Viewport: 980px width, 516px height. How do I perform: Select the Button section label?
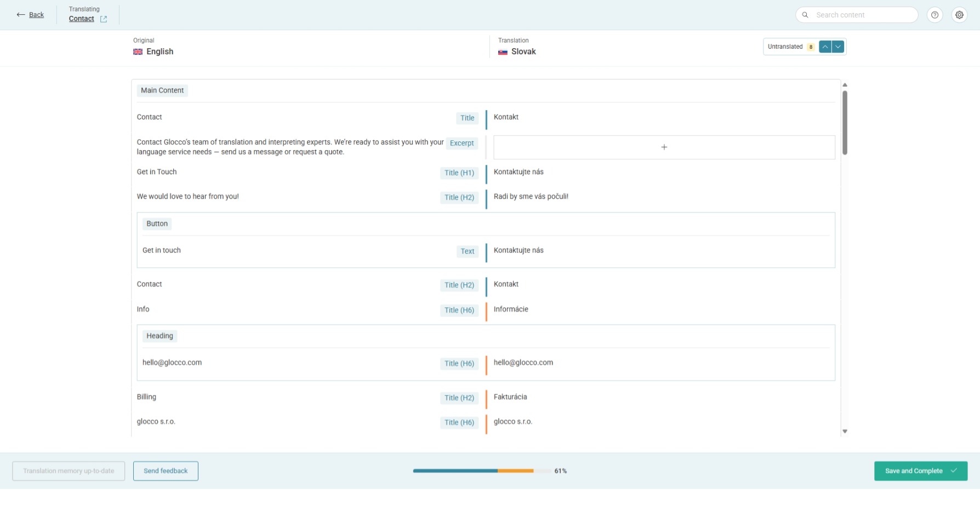(x=157, y=223)
